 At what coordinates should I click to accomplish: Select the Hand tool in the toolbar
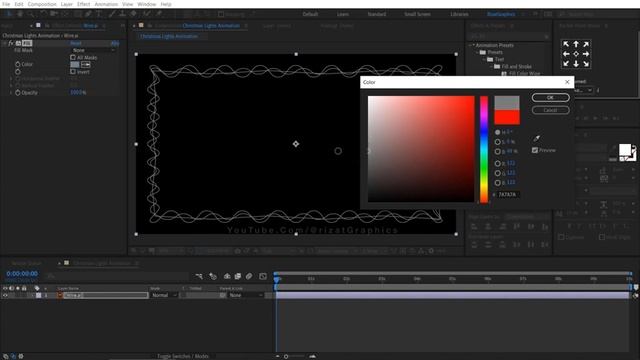[x=20, y=14]
